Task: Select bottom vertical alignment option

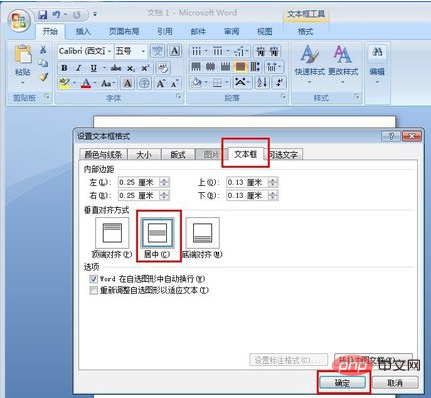Action: point(202,233)
